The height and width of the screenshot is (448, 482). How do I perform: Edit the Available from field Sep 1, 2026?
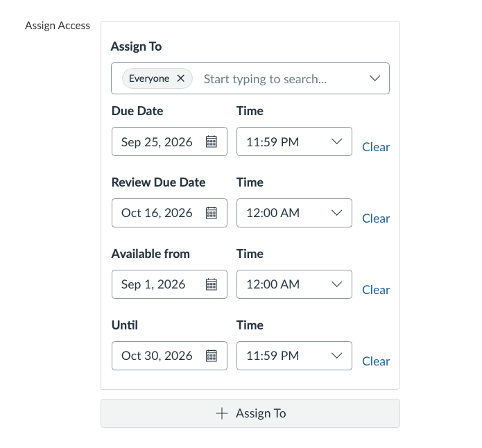pyautogui.click(x=169, y=284)
